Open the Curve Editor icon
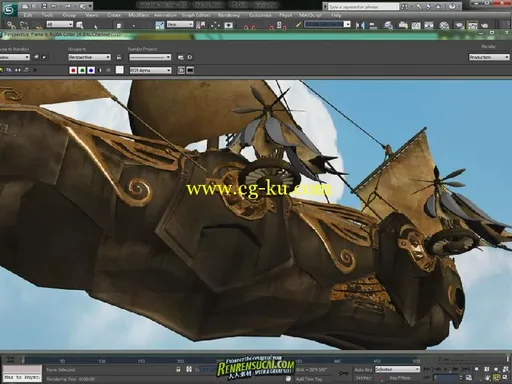The height and width of the screenshot is (384, 512). 416,25
